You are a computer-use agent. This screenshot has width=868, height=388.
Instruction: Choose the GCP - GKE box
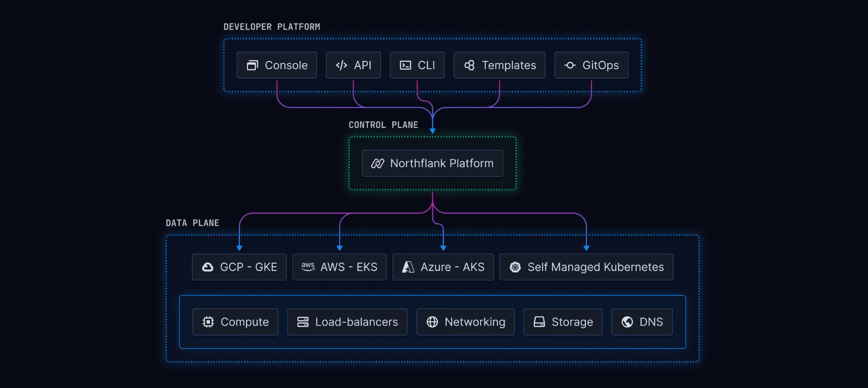[x=239, y=267]
